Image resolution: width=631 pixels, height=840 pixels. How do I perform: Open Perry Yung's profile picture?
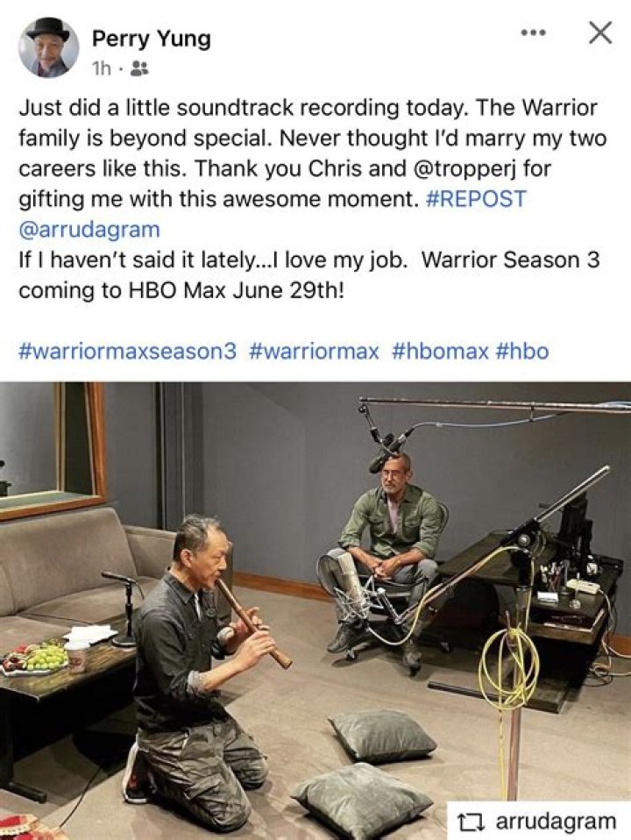pyautogui.click(x=49, y=47)
